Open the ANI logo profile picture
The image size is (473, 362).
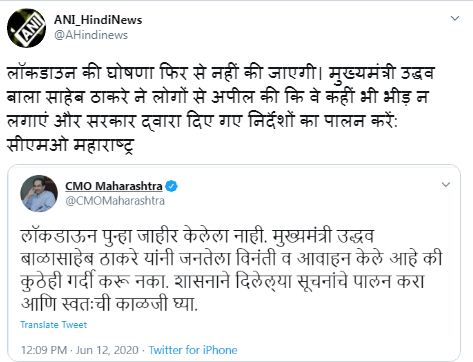coord(26,28)
